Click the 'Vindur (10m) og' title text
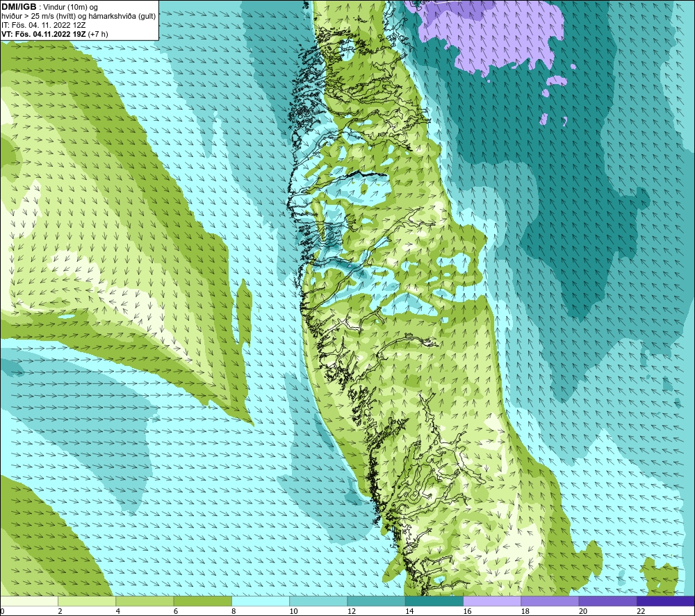This screenshot has width=695, height=616. click(x=70, y=8)
